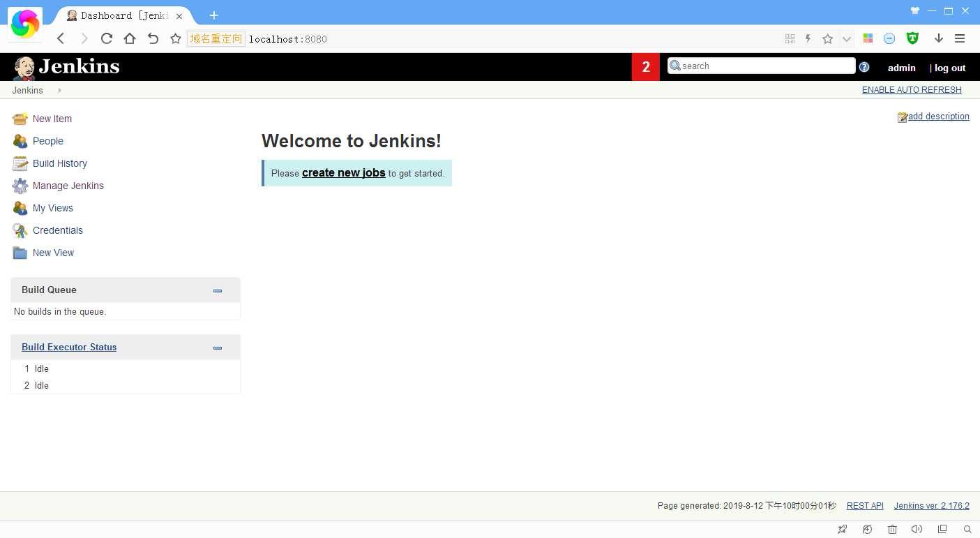The width and height of the screenshot is (980, 538).
Task: Open Credentials sidebar link
Action: click(x=58, y=230)
